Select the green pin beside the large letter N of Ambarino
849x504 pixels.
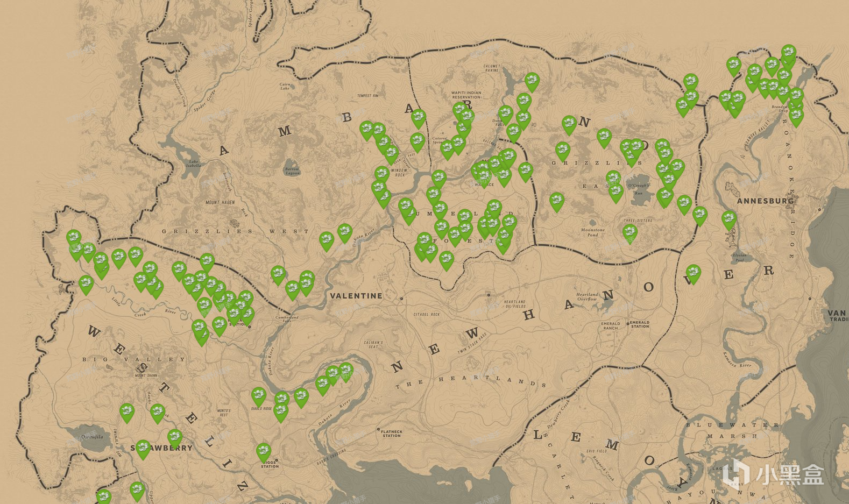(569, 125)
